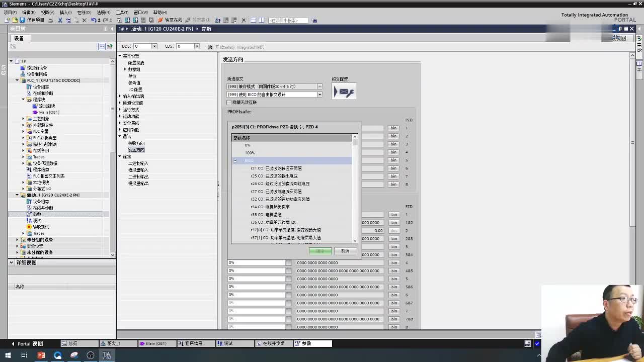Click the message configuration envelope-wrench icon
Viewport: 644px width, 362px height.
coord(344,92)
